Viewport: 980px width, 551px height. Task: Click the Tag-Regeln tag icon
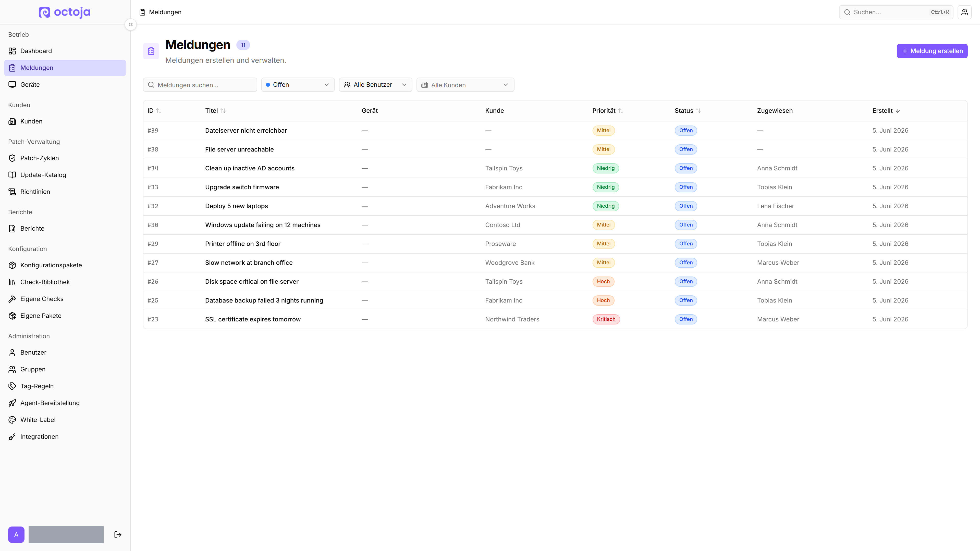(x=12, y=386)
